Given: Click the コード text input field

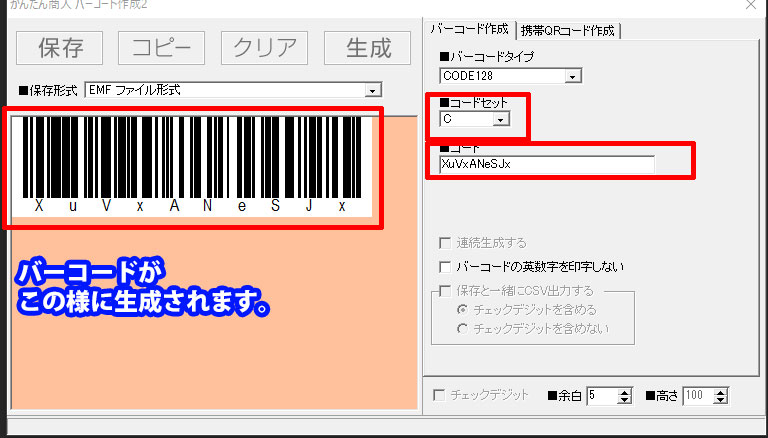Looking at the screenshot, I should [x=546, y=164].
